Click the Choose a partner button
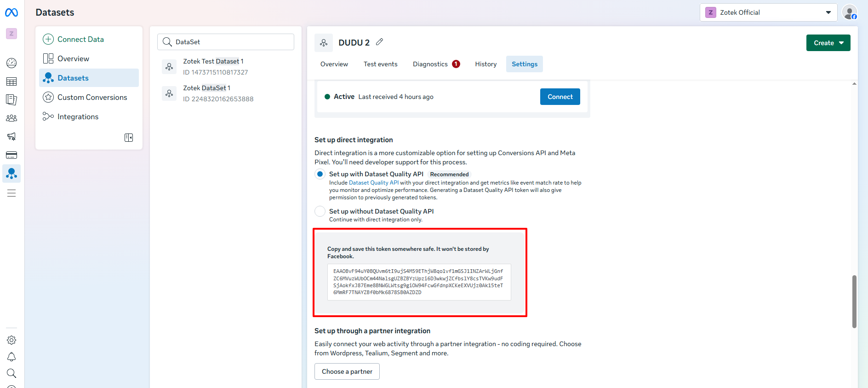 pyautogui.click(x=347, y=371)
